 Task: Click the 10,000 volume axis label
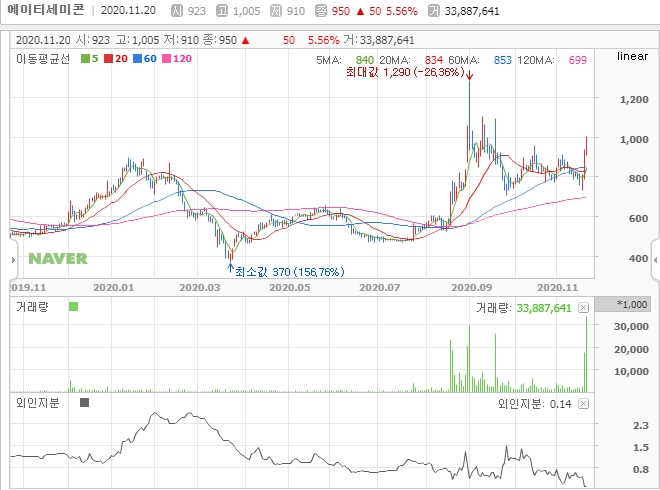pos(631,372)
